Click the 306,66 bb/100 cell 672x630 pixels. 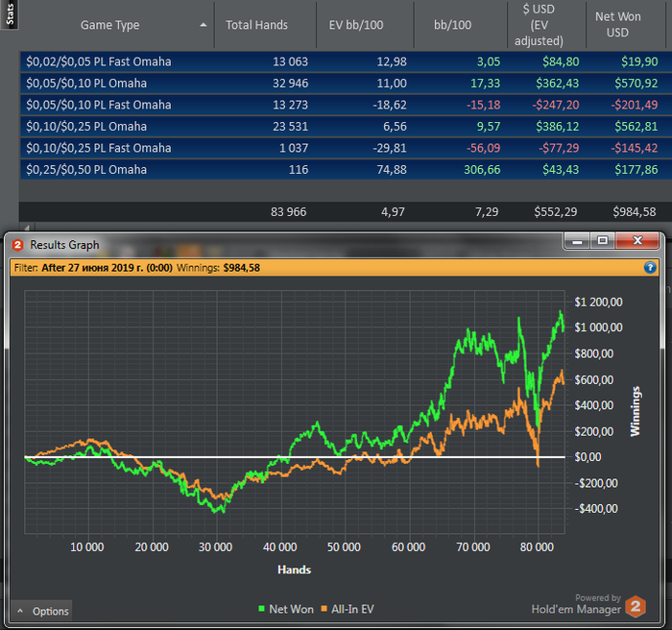(x=482, y=169)
